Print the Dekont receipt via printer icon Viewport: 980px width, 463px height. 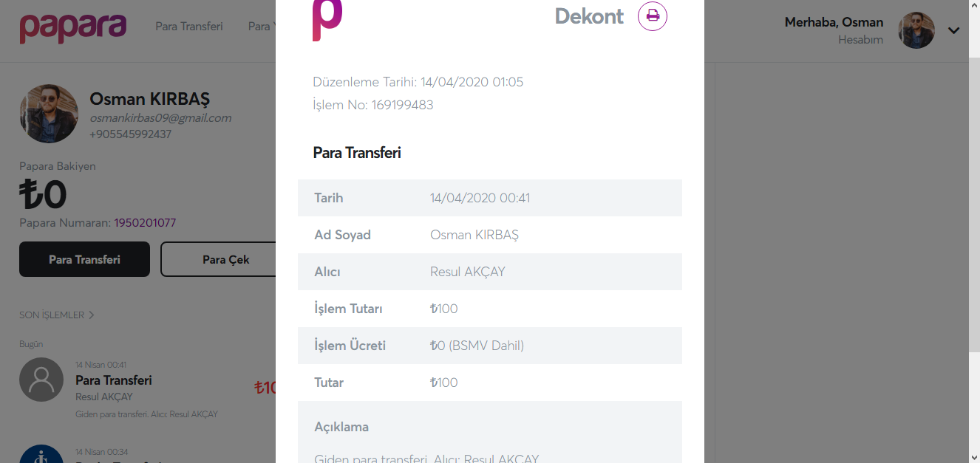tap(653, 16)
